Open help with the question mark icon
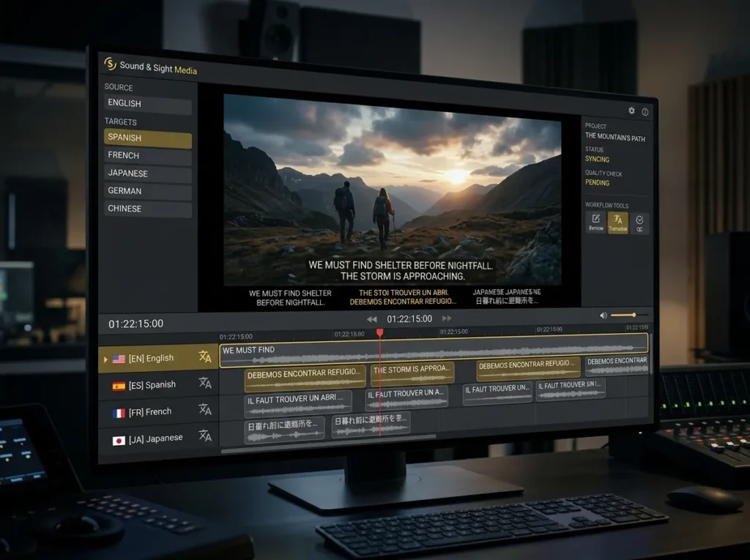Image resolution: width=750 pixels, height=560 pixels. click(645, 112)
